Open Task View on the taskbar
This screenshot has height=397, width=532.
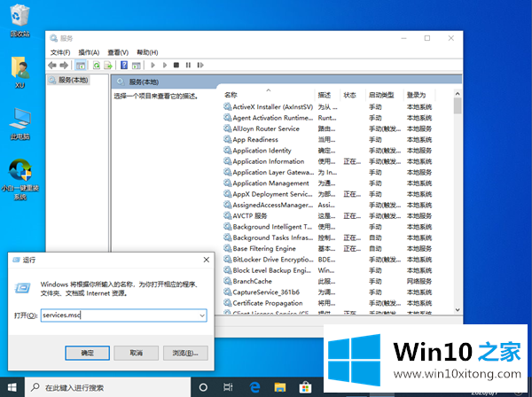(x=228, y=387)
